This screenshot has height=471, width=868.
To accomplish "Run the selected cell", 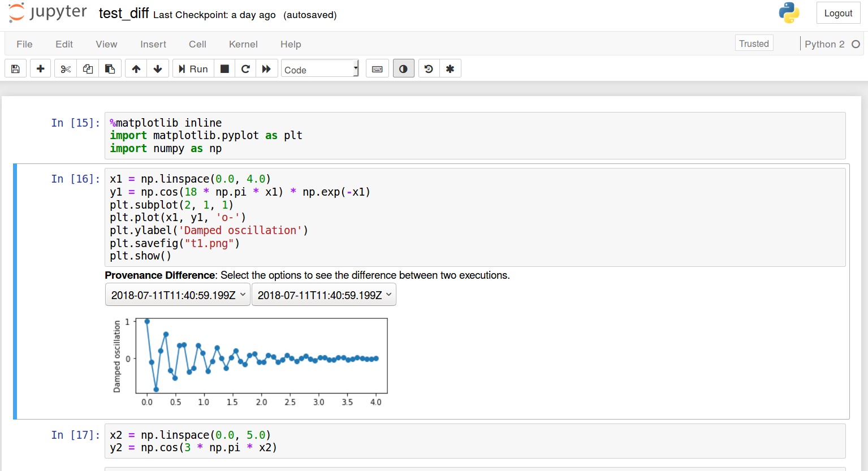I will [x=193, y=69].
